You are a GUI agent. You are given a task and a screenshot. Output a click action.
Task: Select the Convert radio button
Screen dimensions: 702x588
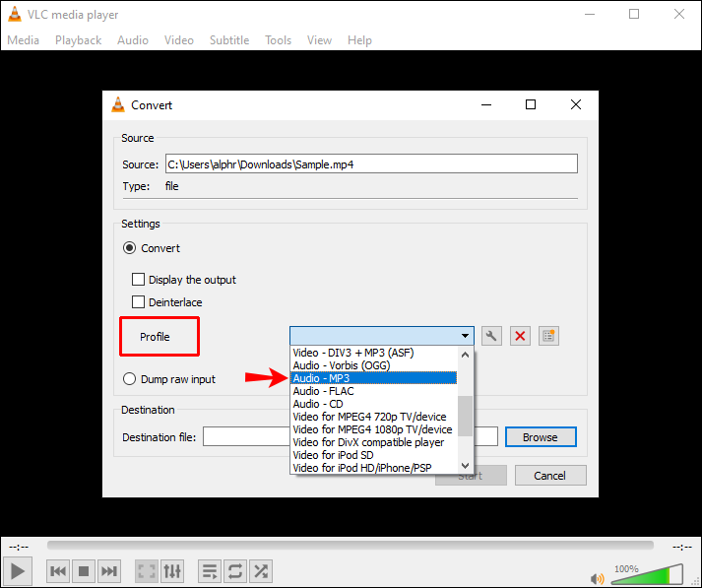pyautogui.click(x=129, y=248)
